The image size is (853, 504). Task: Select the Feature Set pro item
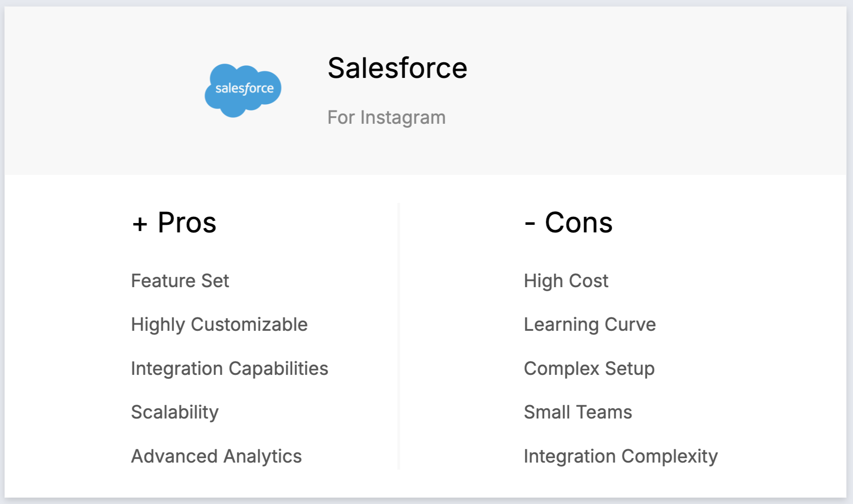(x=180, y=281)
